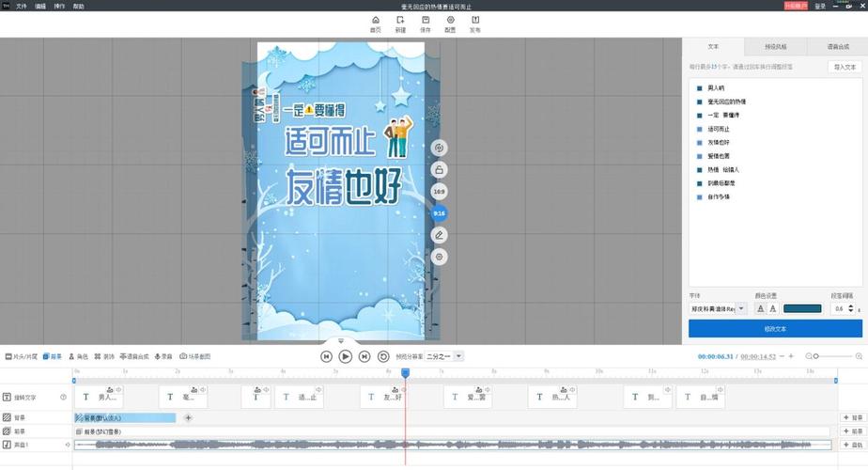Click the plus button beside total time
The height and width of the screenshot is (470, 868).
click(791, 356)
